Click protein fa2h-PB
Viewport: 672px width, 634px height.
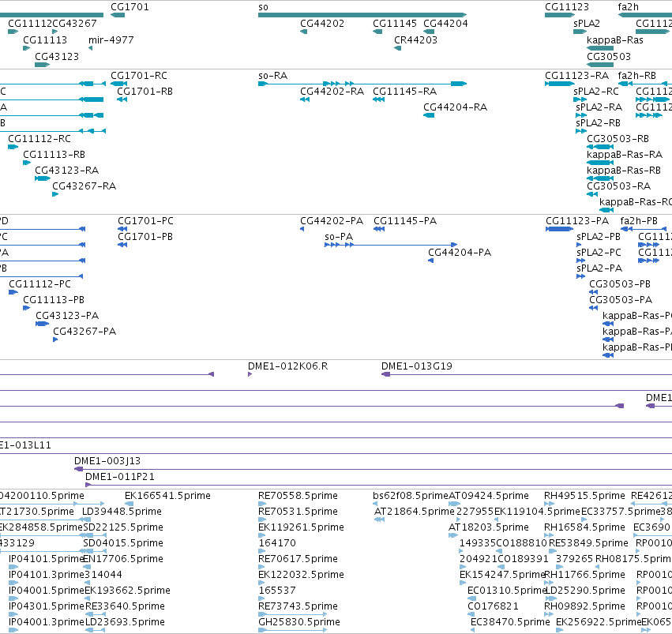coord(639,220)
